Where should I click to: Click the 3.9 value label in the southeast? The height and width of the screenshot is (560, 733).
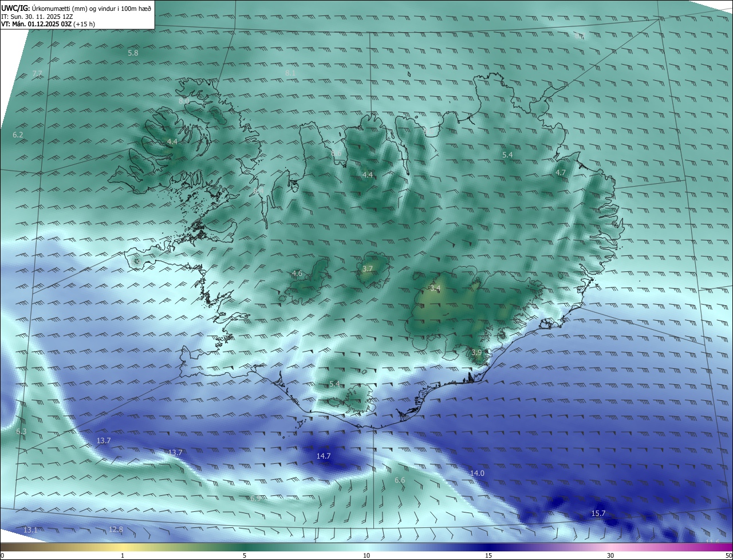click(476, 352)
